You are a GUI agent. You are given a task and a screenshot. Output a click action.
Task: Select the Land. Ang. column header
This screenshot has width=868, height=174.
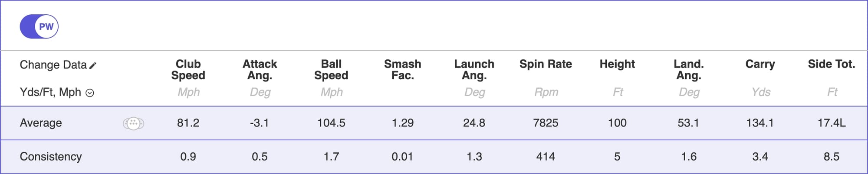click(688, 70)
